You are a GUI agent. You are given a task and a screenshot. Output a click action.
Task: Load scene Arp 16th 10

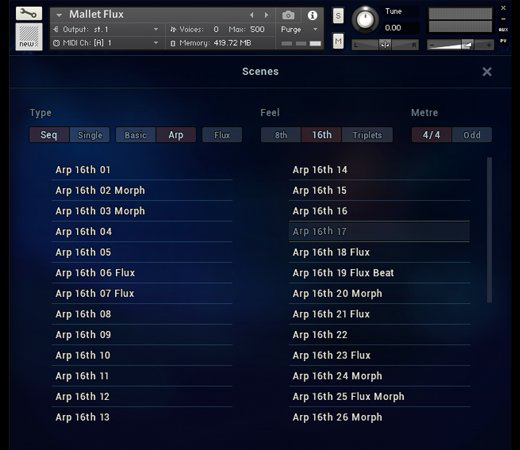click(x=142, y=356)
